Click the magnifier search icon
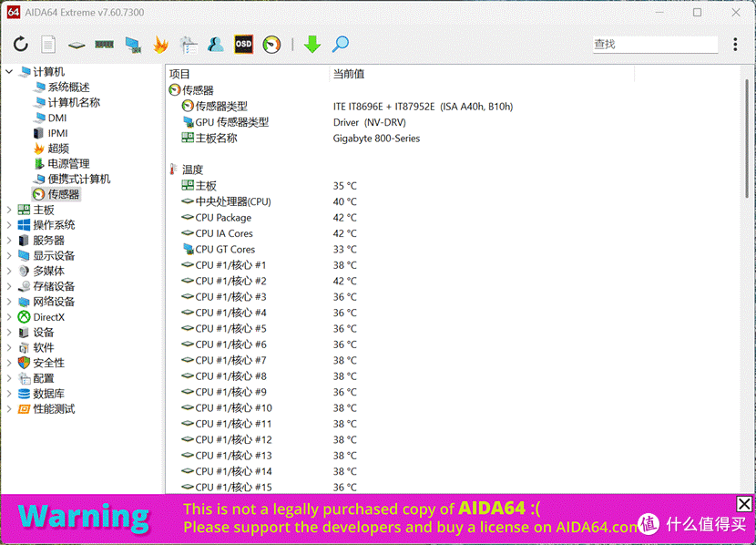This screenshot has height=545, width=756. coord(341,45)
